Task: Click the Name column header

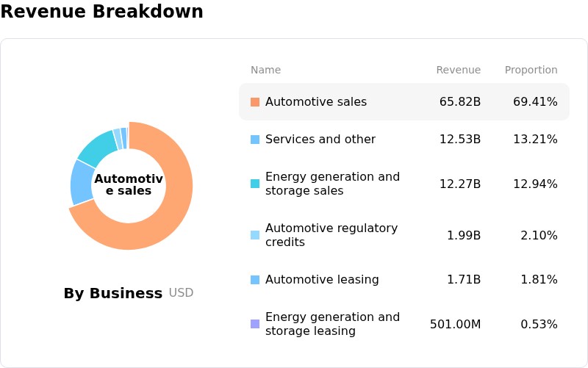Action: click(265, 70)
